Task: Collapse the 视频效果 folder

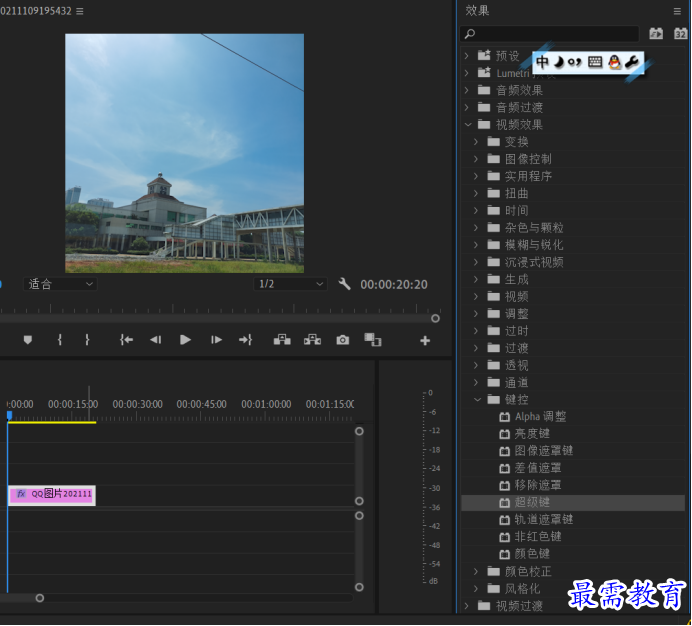Action: click(468, 124)
